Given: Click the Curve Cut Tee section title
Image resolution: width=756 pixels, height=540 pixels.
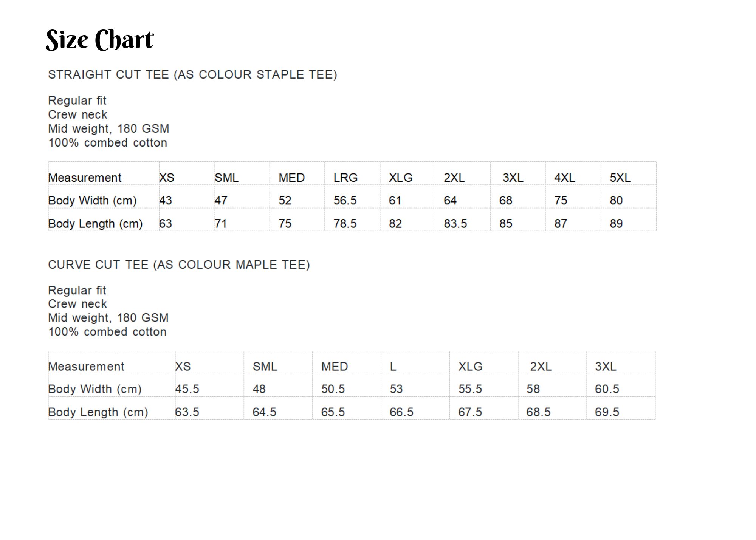Looking at the screenshot, I should click(179, 265).
